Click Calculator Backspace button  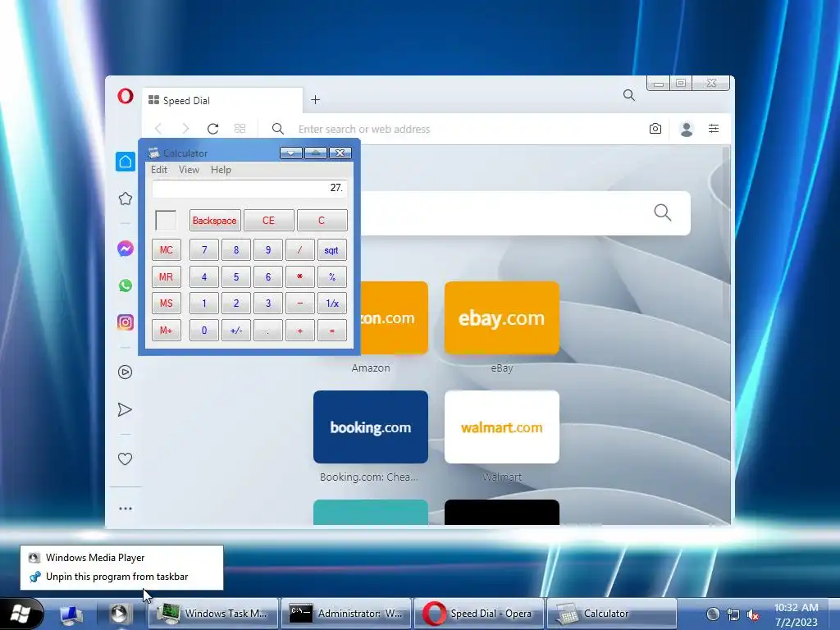(x=215, y=220)
